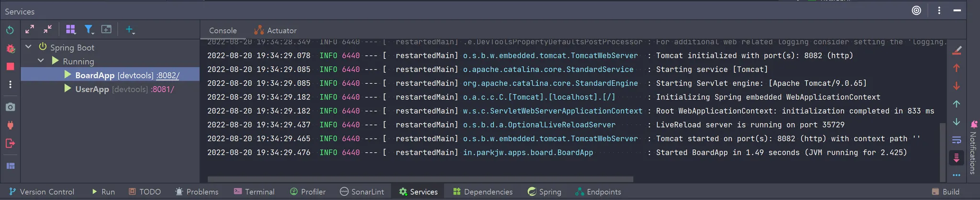The width and height of the screenshot is (980, 200).
Task: Click the Rerun in Debug mode icon
Action: [x=10, y=48]
